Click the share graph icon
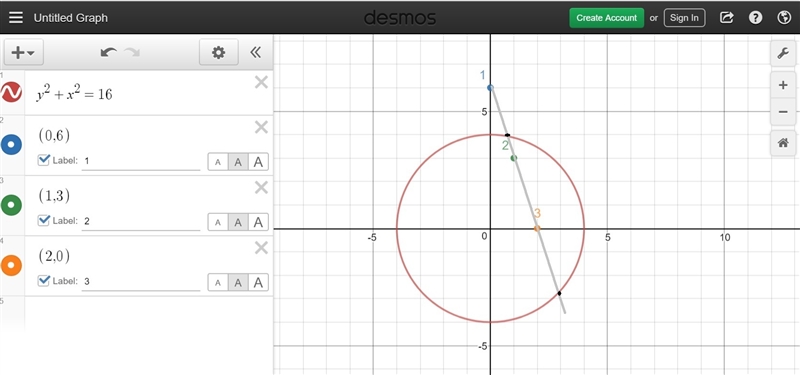Image resolution: width=800 pixels, height=375 pixels. tap(727, 17)
